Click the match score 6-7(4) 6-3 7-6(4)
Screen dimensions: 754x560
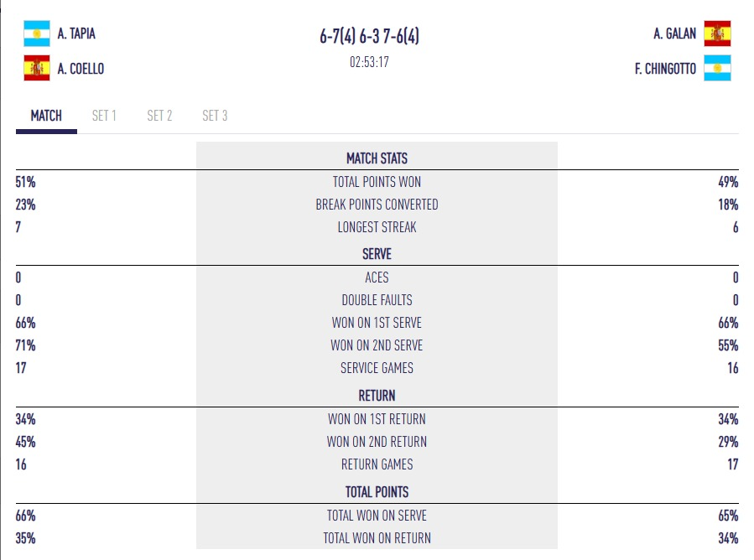click(377, 37)
